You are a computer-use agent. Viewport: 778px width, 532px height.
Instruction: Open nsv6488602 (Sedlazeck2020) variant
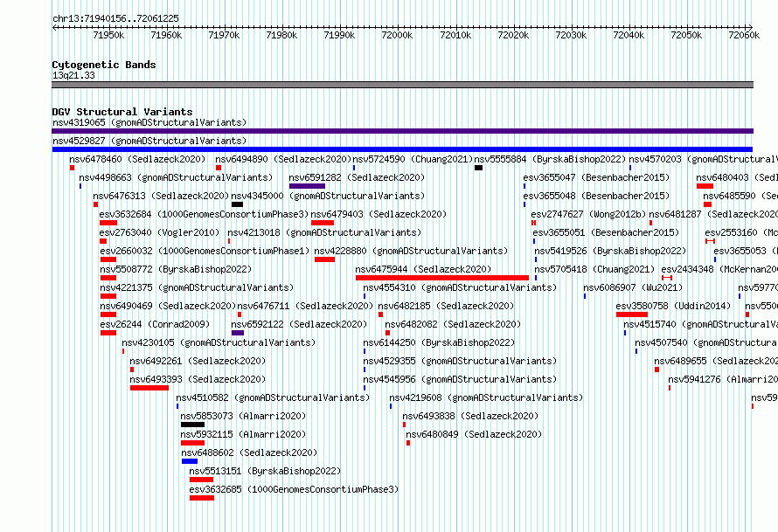[x=249, y=453]
